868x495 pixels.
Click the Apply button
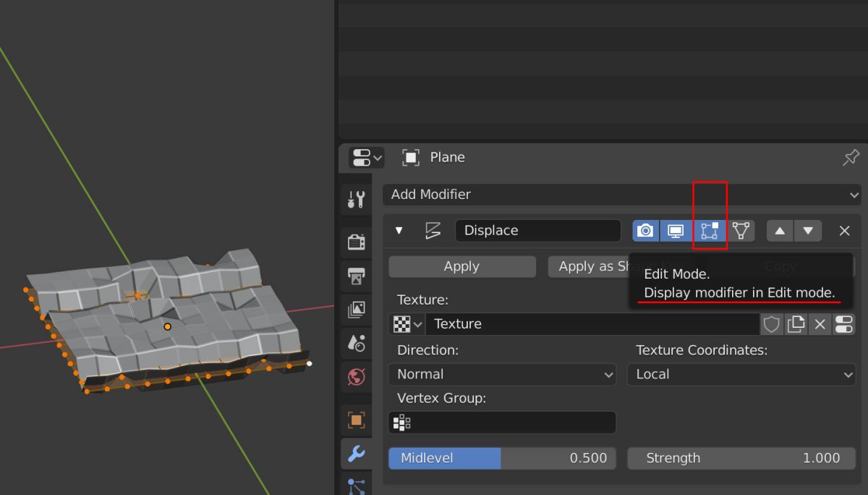coord(462,266)
